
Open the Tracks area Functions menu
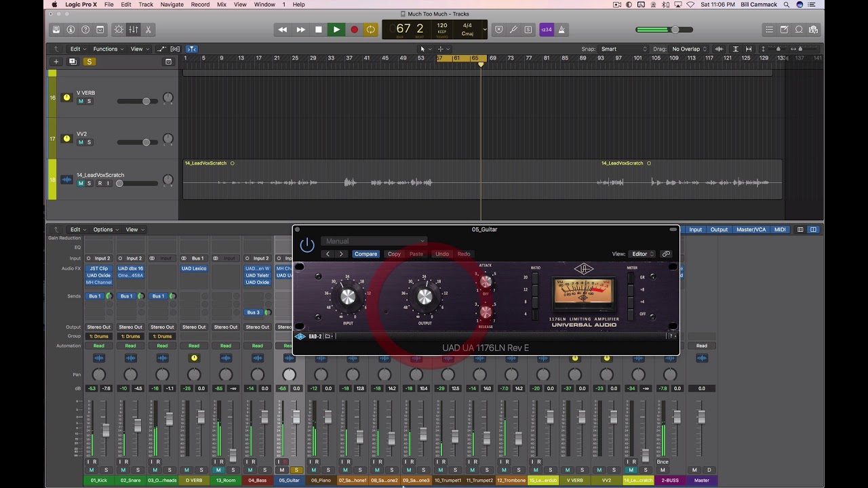[x=108, y=49]
